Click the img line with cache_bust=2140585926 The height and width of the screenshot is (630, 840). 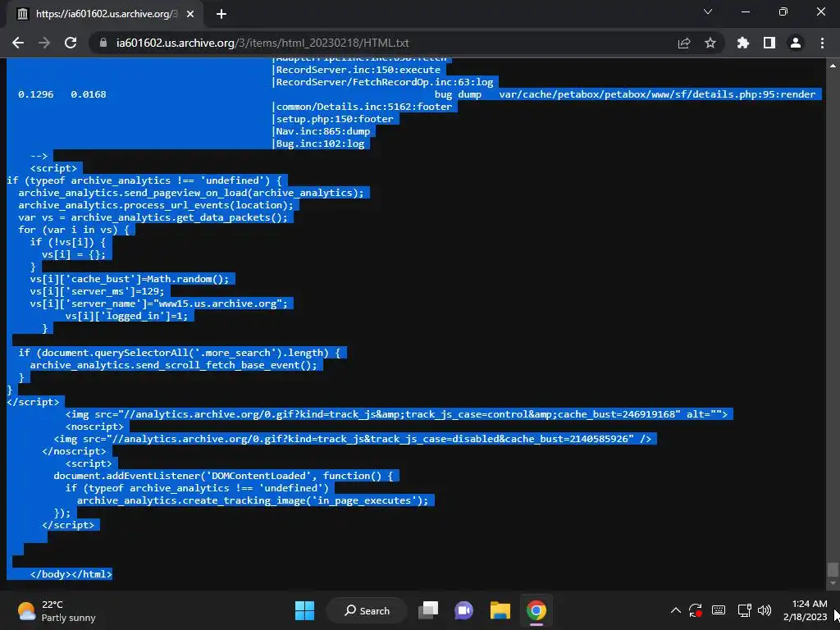[353, 439]
